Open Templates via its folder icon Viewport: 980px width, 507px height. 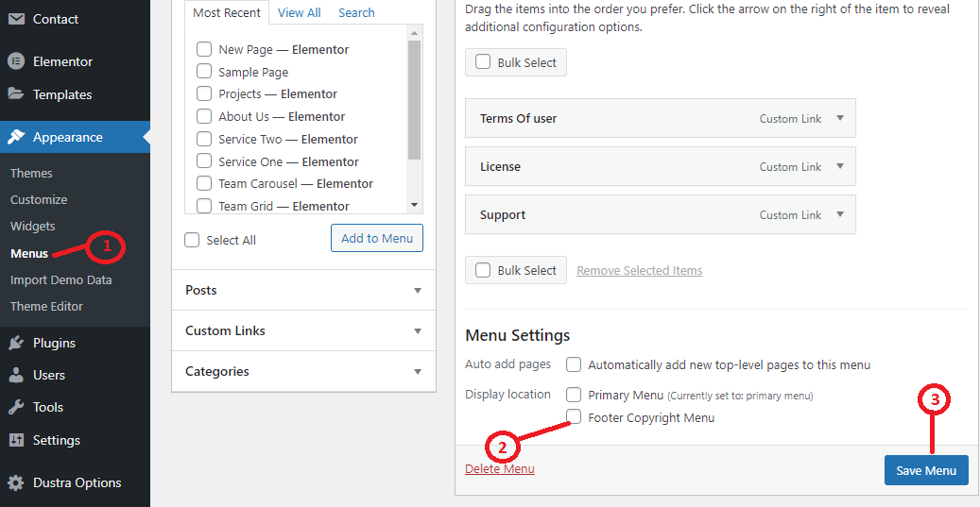click(16, 94)
